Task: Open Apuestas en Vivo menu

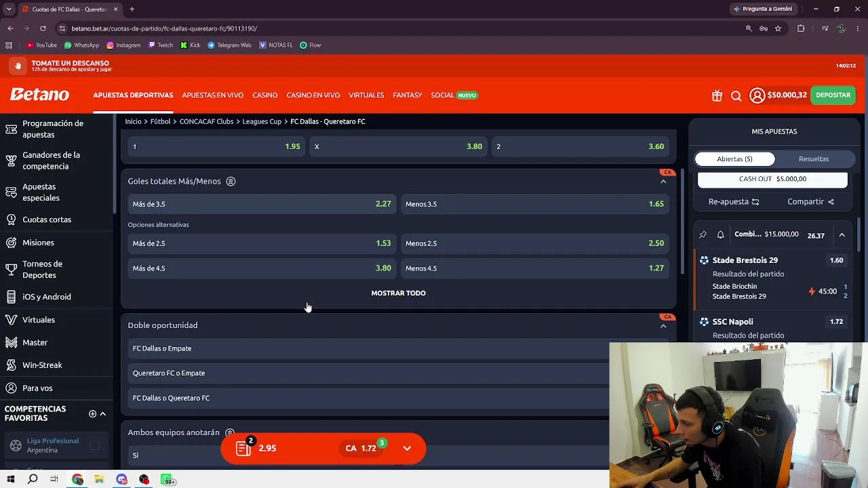Action: click(213, 96)
